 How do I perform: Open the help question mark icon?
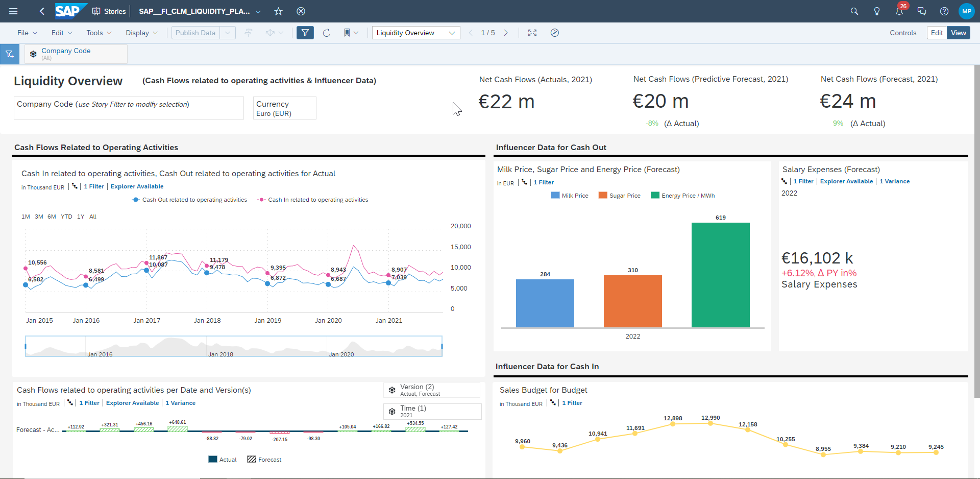(x=944, y=11)
